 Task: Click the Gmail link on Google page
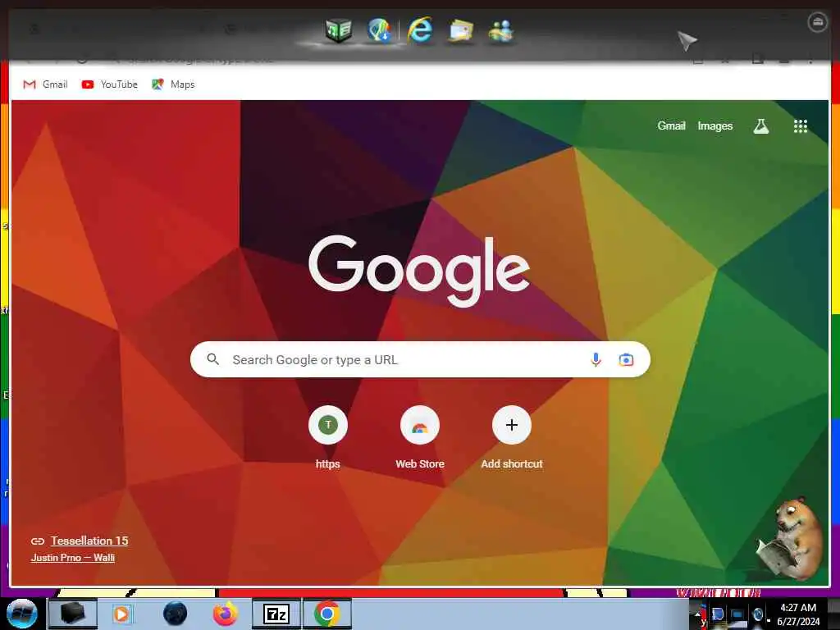[x=671, y=126]
